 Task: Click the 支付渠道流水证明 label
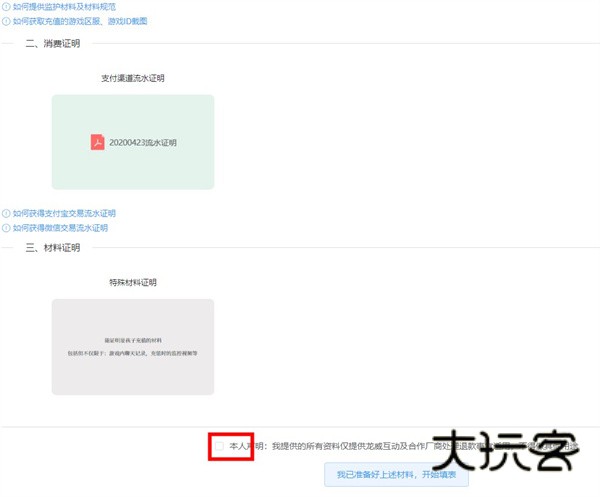pyautogui.click(x=133, y=77)
